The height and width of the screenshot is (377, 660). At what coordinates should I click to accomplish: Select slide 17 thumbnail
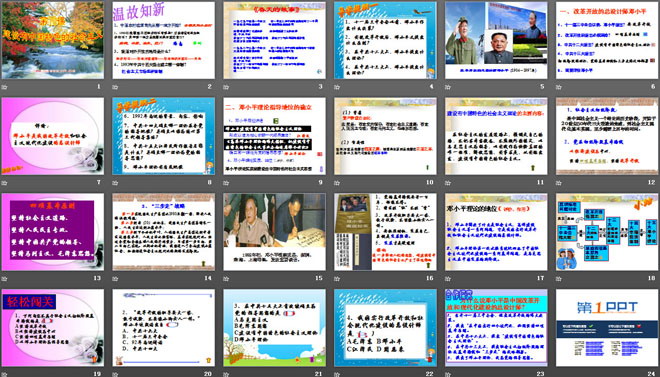point(496,232)
